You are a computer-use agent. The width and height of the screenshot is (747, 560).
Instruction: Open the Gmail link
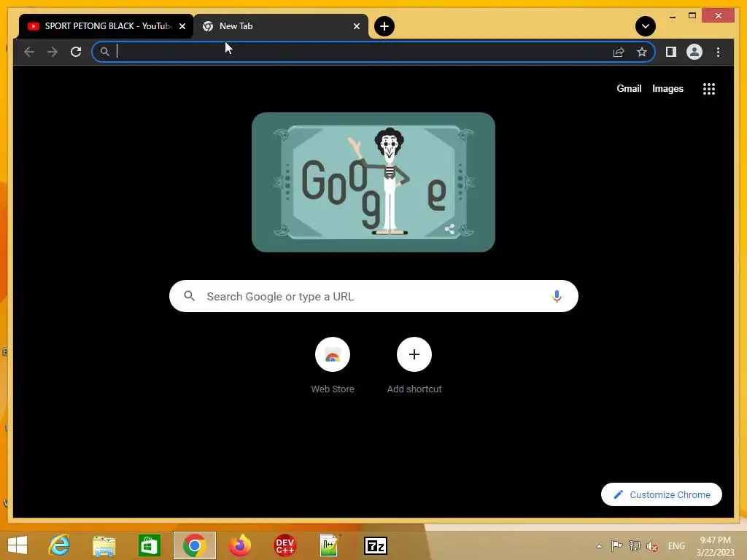point(629,88)
